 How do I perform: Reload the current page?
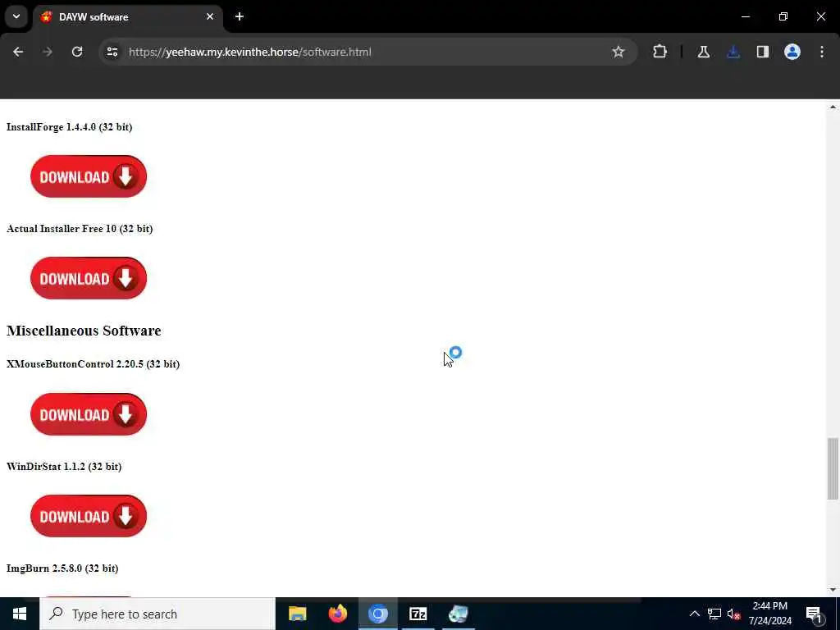click(77, 52)
